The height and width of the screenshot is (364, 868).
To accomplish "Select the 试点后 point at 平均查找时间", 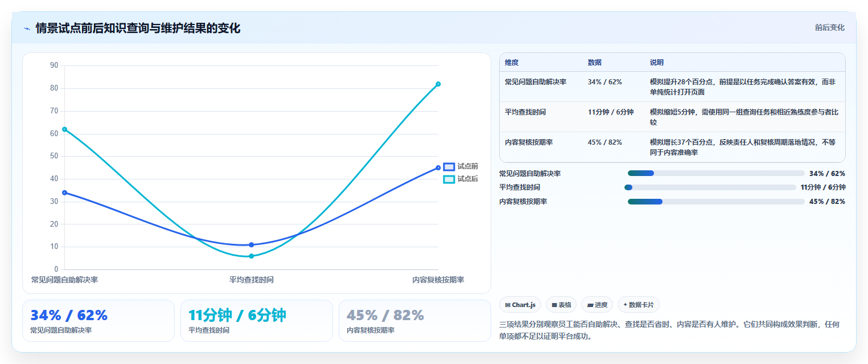I will tap(251, 256).
